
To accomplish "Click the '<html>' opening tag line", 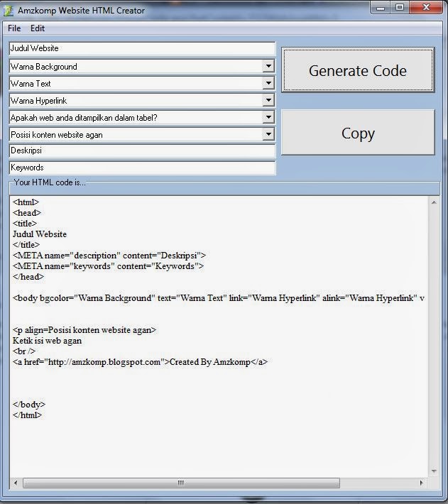I will click(26, 202).
